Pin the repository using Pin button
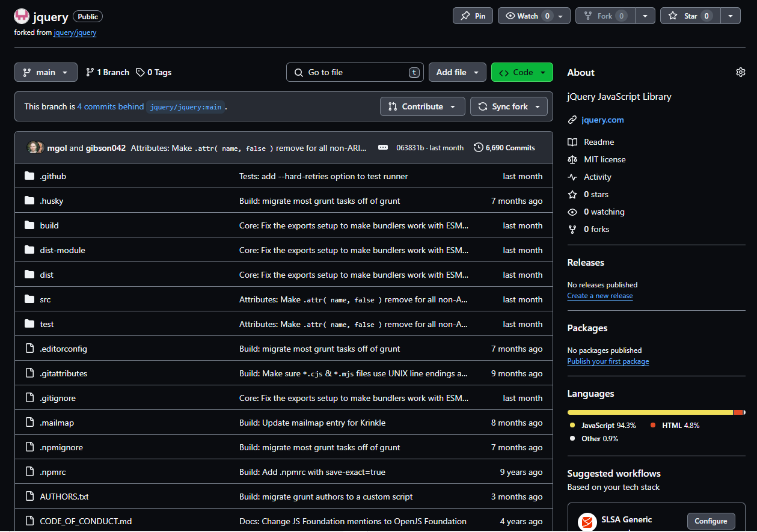This screenshot has height=532, width=757. coord(473,16)
